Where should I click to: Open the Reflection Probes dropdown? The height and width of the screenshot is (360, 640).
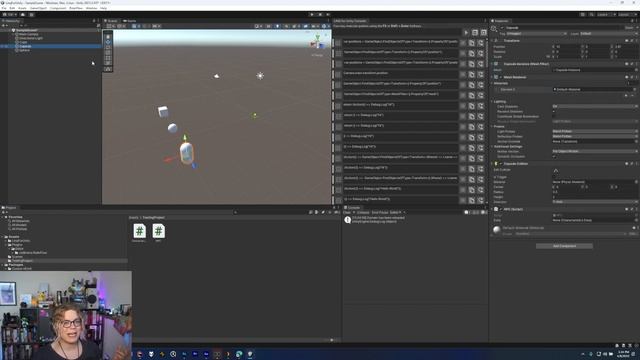595,136
